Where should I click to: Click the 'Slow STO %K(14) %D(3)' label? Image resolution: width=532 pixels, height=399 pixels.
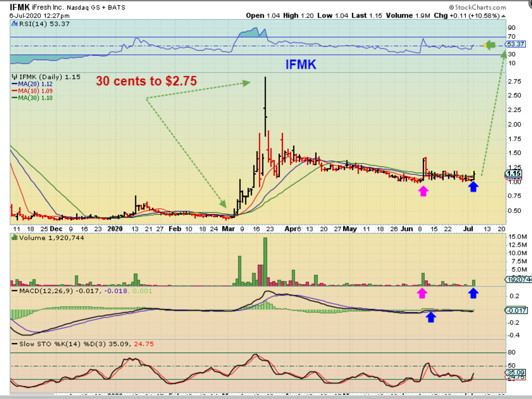coord(63,344)
